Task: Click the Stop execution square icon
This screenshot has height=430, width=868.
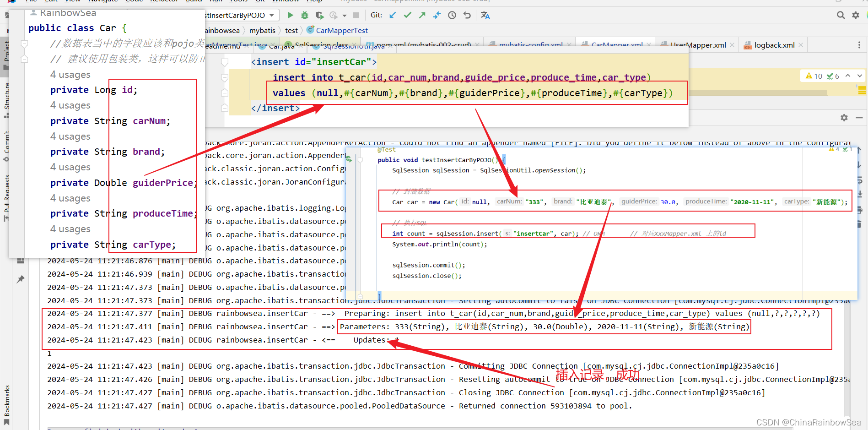Action: [x=356, y=15]
